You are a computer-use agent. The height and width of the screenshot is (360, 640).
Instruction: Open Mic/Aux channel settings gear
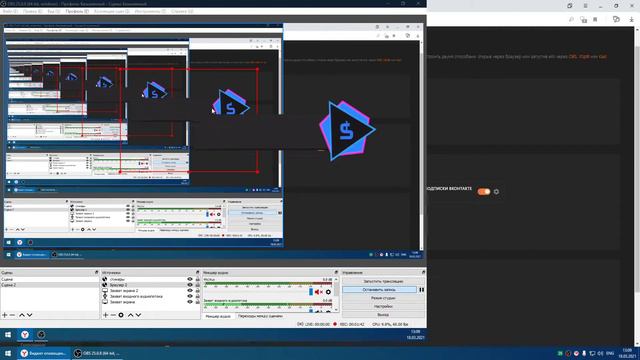pyautogui.click(x=328, y=292)
